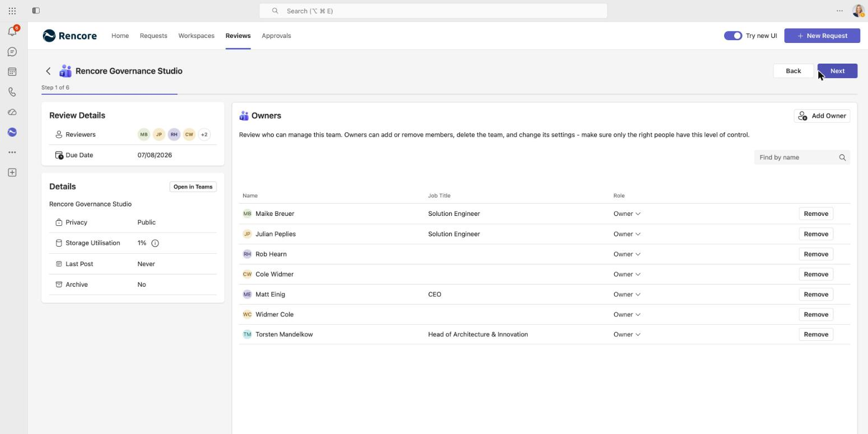Click the storage utilisation info icon
Screen dimensions: 868x434
pyautogui.click(x=155, y=243)
